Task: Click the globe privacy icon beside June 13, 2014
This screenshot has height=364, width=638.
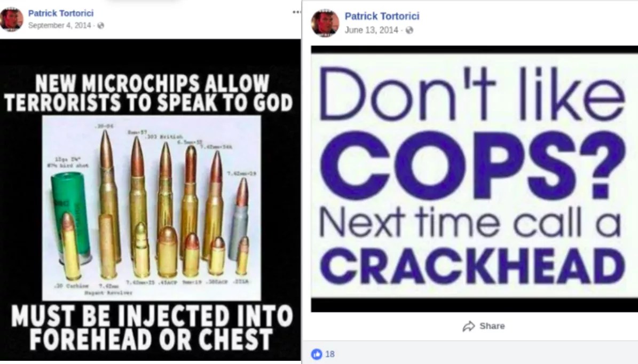Action: point(409,30)
